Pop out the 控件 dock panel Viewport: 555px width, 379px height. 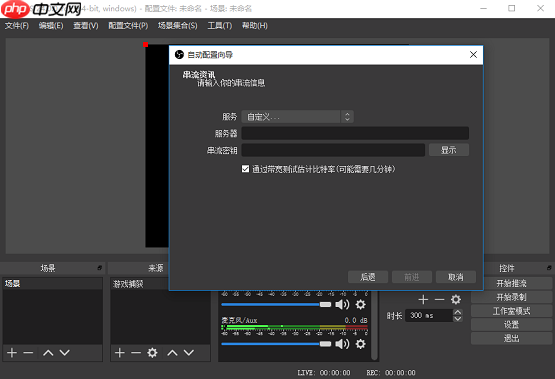click(549, 268)
